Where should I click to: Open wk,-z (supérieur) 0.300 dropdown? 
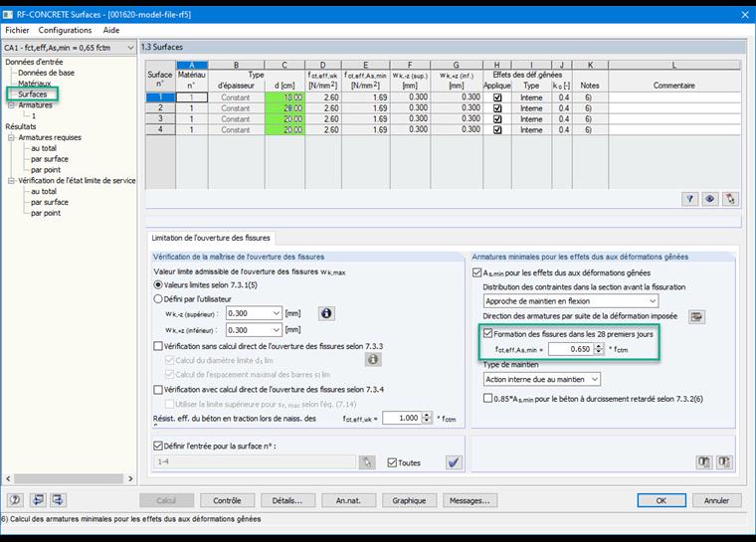[x=277, y=313]
